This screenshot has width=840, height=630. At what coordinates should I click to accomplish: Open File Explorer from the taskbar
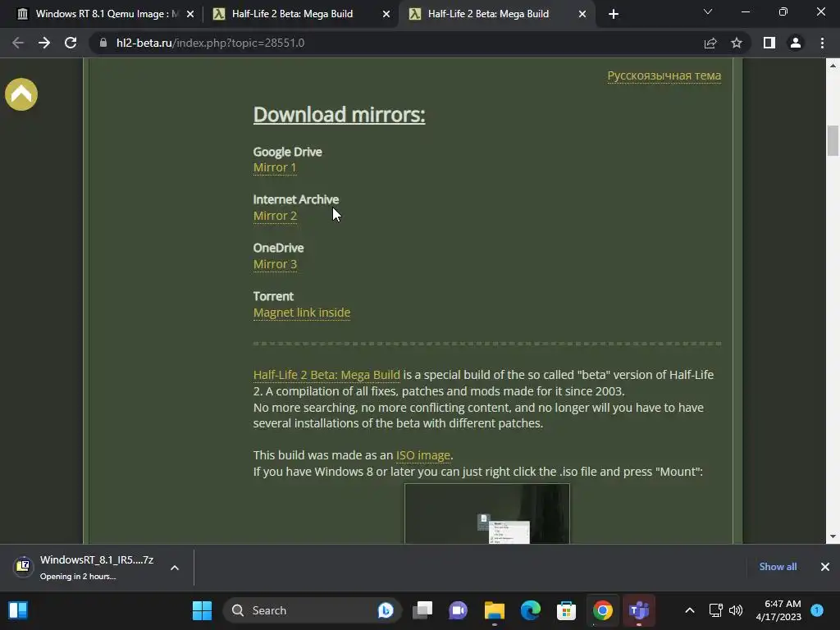point(495,610)
